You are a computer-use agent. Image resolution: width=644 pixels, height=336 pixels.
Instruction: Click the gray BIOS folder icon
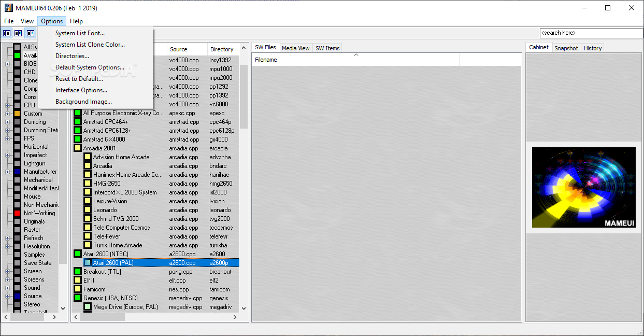[x=17, y=64]
